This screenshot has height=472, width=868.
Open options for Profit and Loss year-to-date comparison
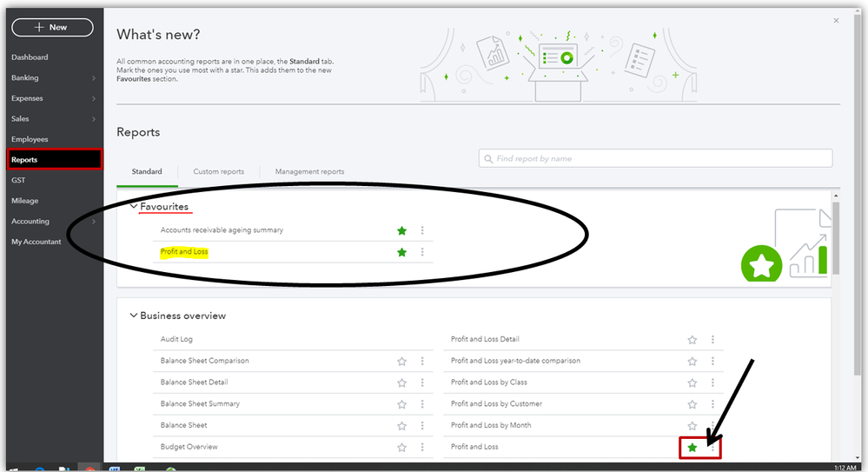[x=712, y=362]
